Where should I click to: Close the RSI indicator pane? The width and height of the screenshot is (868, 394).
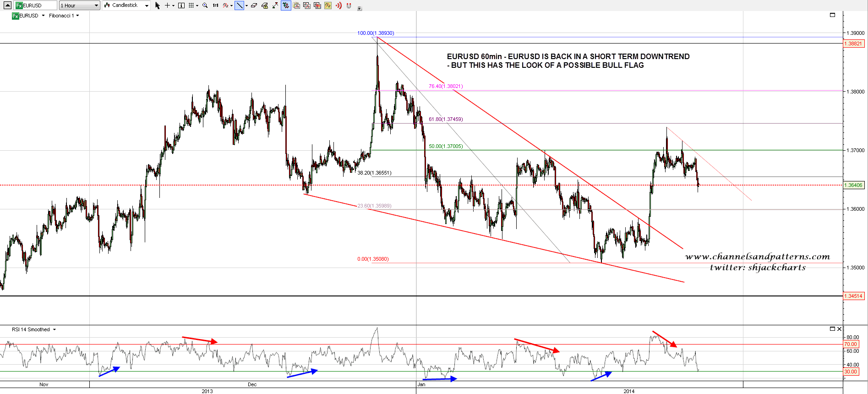pos(839,329)
